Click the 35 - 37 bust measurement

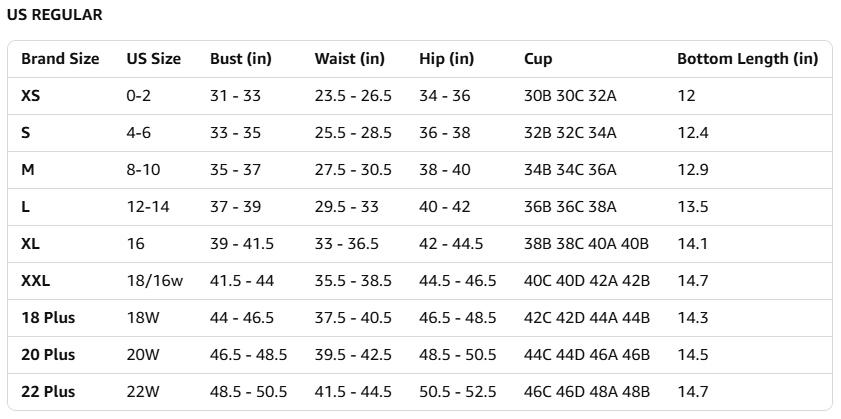click(235, 170)
